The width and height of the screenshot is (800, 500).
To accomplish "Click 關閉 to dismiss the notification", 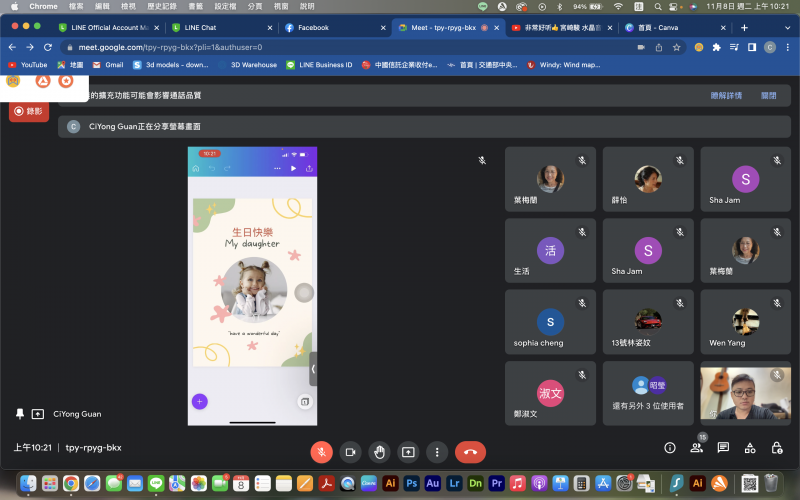I will (x=768, y=96).
